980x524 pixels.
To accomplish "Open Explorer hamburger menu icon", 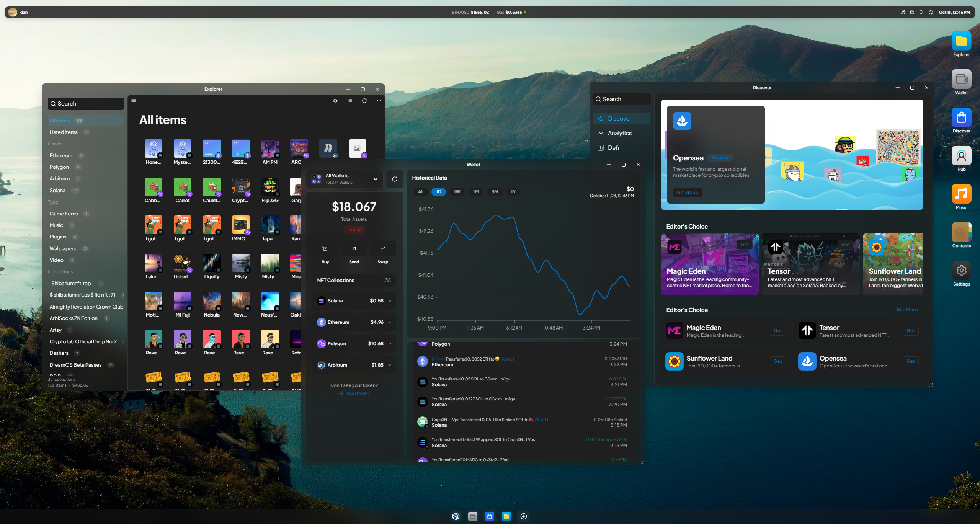I will (x=134, y=101).
